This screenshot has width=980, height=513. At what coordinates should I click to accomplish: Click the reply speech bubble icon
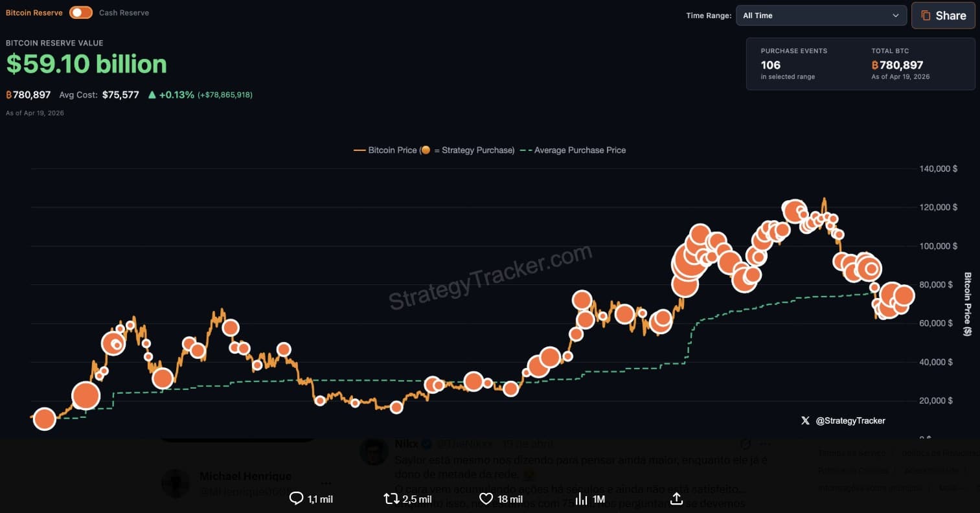[296, 499]
